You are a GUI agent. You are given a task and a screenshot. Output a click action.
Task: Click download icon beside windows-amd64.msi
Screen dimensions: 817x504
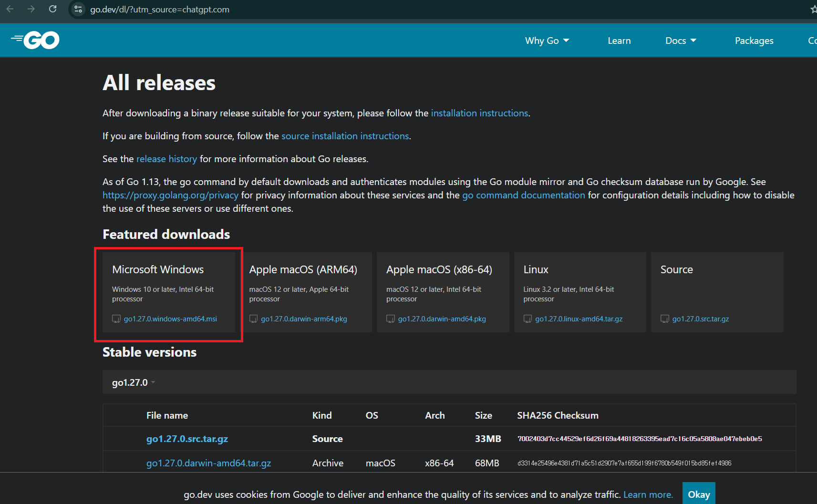click(x=116, y=319)
